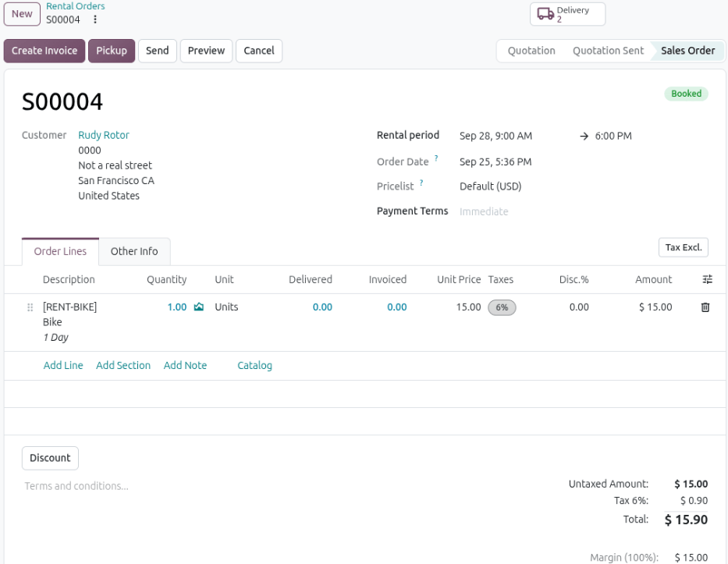Click the quantity value 1.00
Screen dimensions: 728x564
177,307
